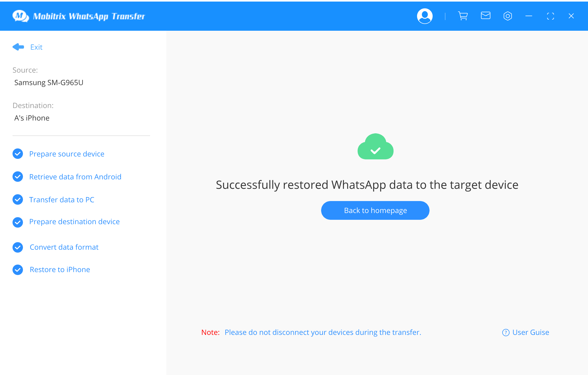
Task: Expand the Transfer data to PC step
Action: click(62, 199)
